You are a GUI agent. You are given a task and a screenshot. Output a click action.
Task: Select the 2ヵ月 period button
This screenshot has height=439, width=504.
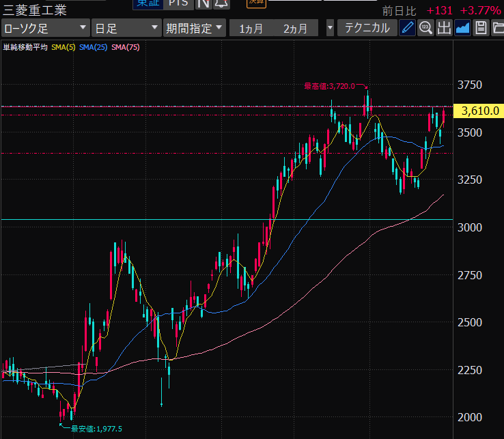coord(296,29)
